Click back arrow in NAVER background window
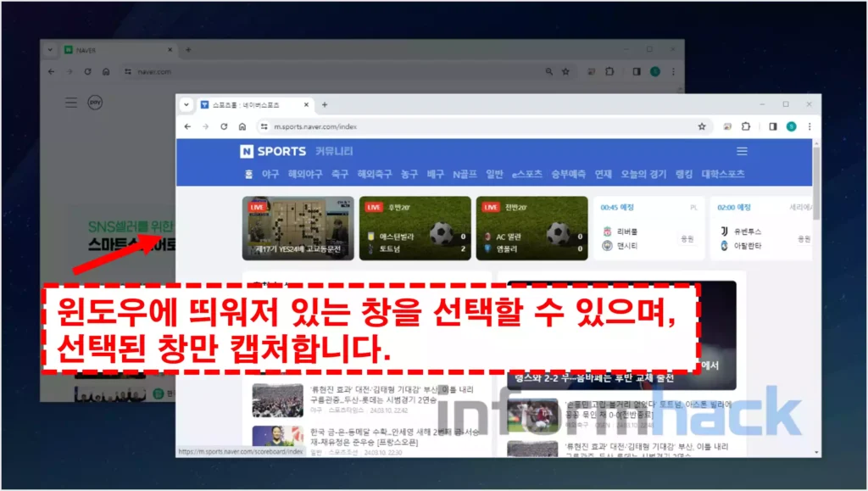This screenshot has width=868, height=491. pyautogui.click(x=52, y=71)
